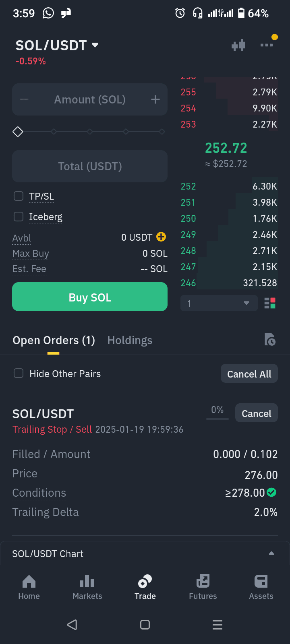
Task: Switch to the Holdings tab
Action: tap(130, 341)
